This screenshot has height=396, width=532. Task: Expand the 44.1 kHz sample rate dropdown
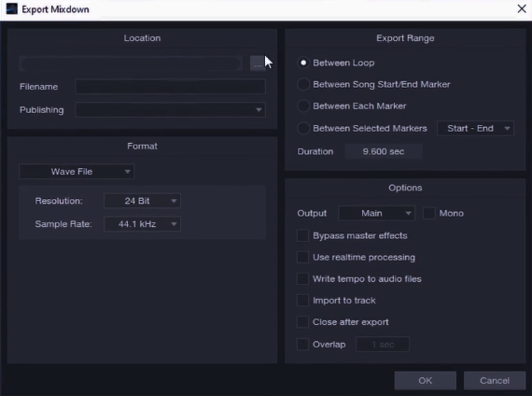[142, 224]
